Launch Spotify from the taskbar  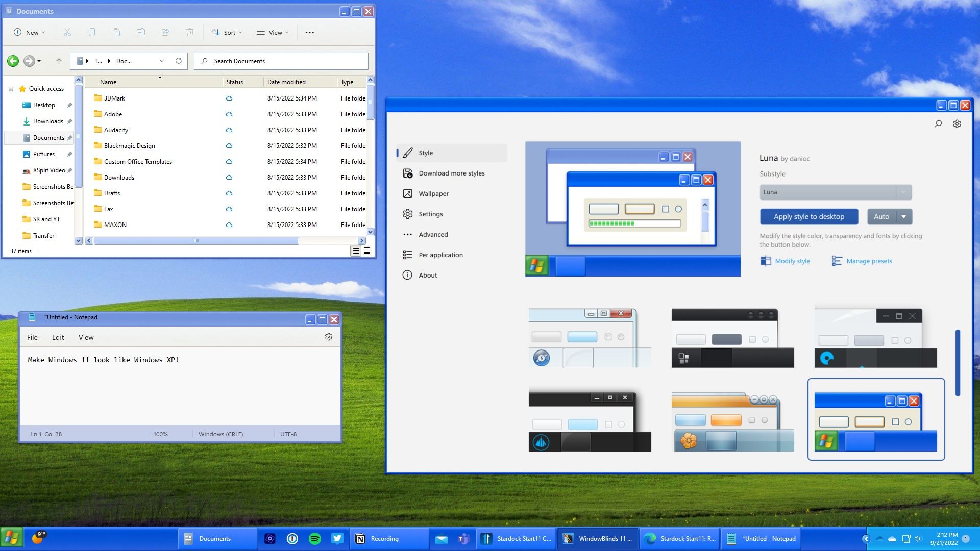tap(315, 538)
